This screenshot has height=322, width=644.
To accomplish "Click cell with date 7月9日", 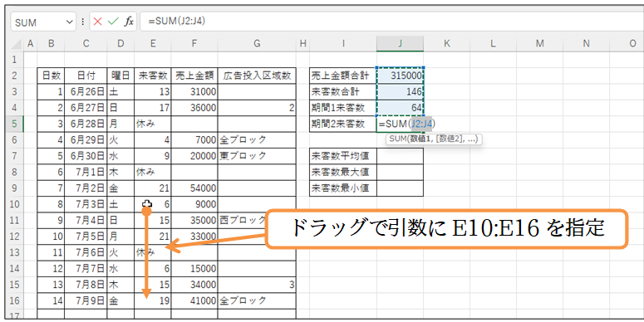I will click(86, 300).
